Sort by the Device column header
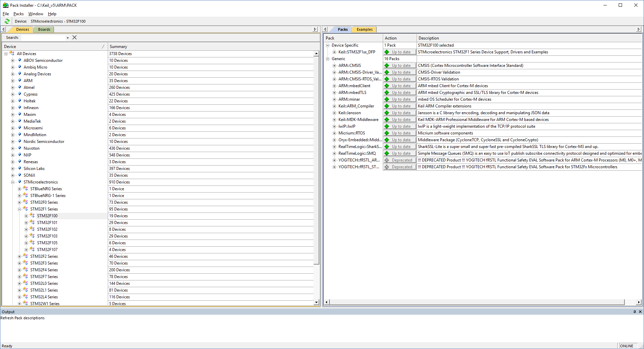 pyautogui.click(x=54, y=47)
